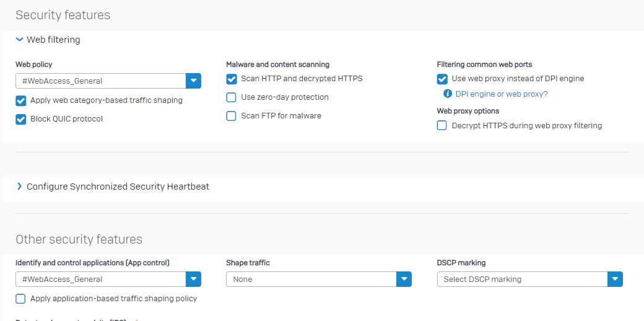Viewport: 644px width, 321px height.
Task: Enable Apply application-based traffic shaping policy
Action: point(20,299)
